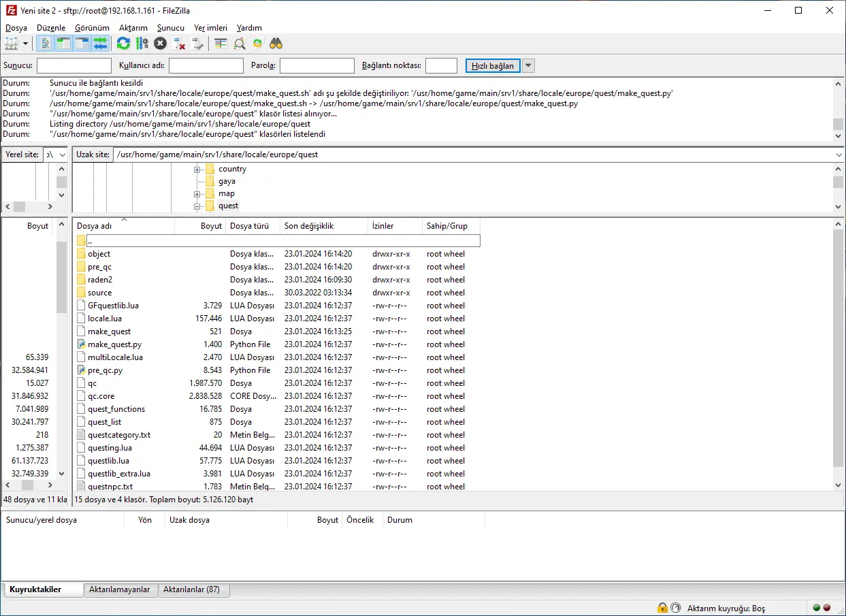Select the pre_qc.py Python file icon
The image size is (846, 616).
click(x=82, y=370)
